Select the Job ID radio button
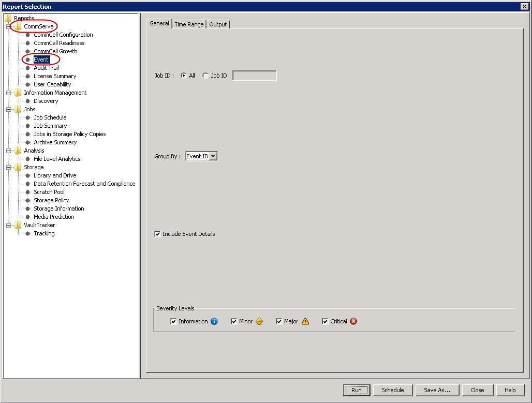Screen dimensions: 532x403 click(x=205, y=76)
